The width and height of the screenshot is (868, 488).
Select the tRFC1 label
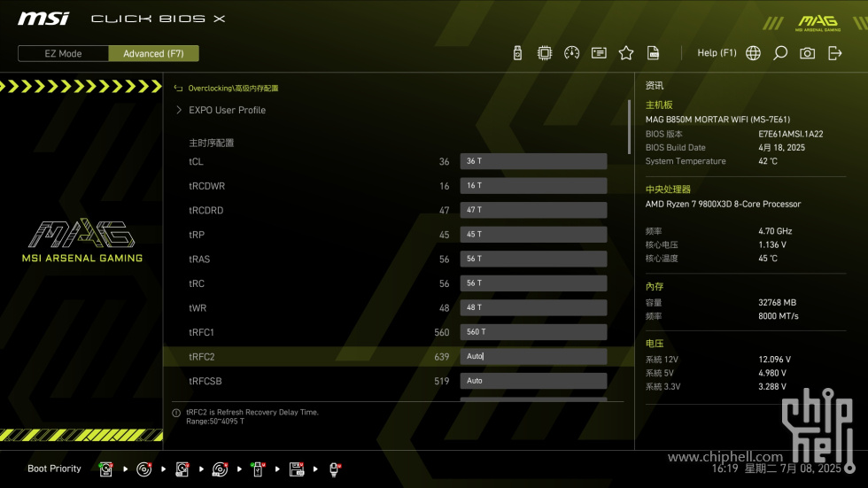click(201, 332)
